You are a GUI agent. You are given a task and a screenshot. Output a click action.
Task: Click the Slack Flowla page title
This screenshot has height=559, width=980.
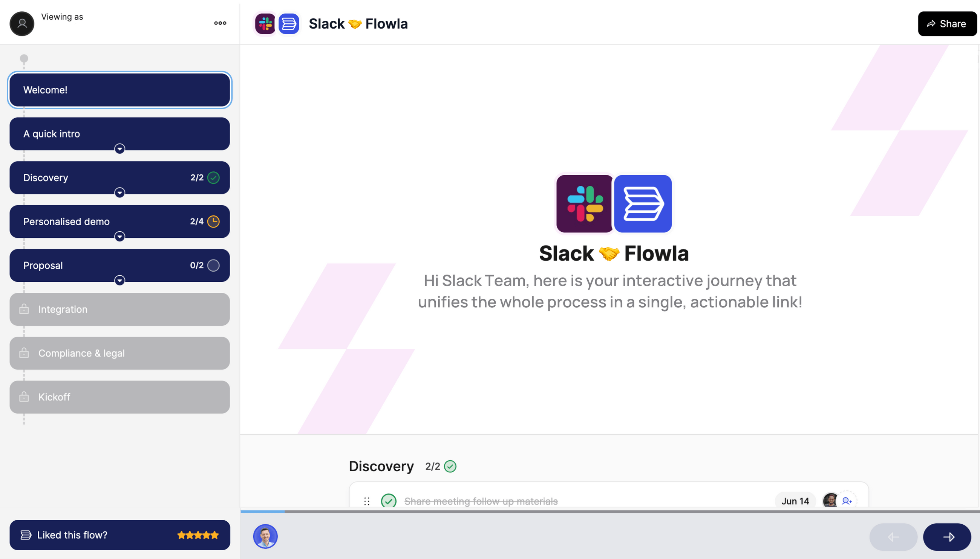pos(358,24)
